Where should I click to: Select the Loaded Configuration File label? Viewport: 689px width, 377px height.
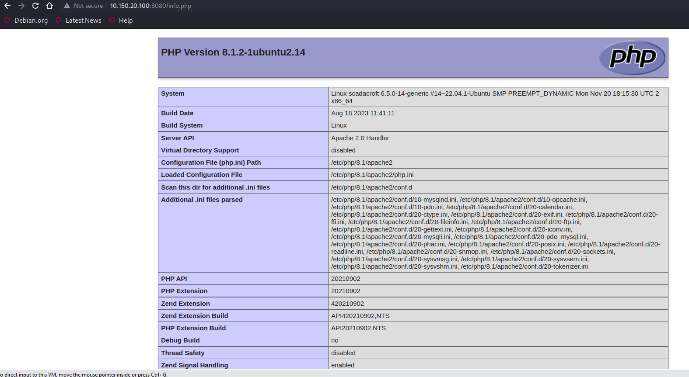(202, 174)
